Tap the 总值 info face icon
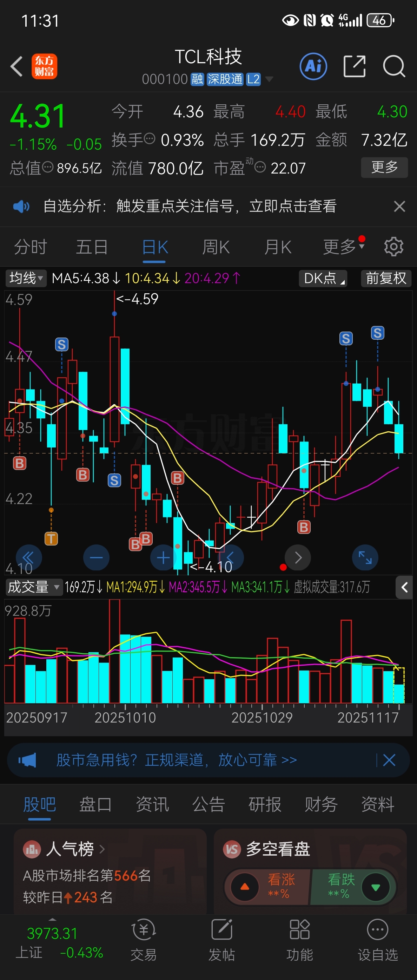The width and height of the screenshot is (417, 980). pyautogui.click(x=47, y=166)
